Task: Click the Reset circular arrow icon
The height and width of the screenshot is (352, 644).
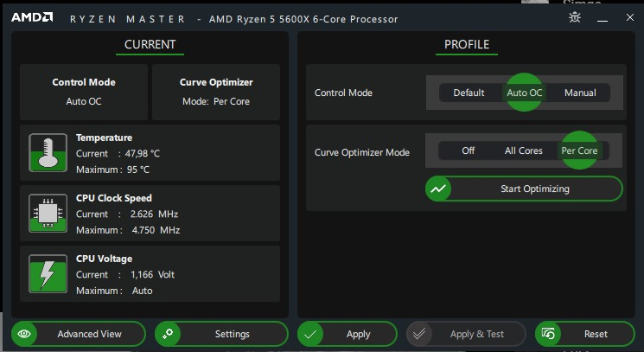Action: tap(549, 334)
